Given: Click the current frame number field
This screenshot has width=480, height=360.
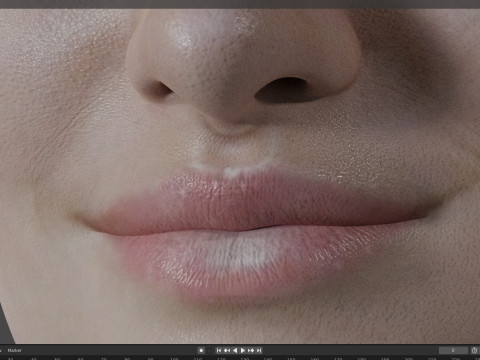Looking at the screenshot, I should (453, 350).
